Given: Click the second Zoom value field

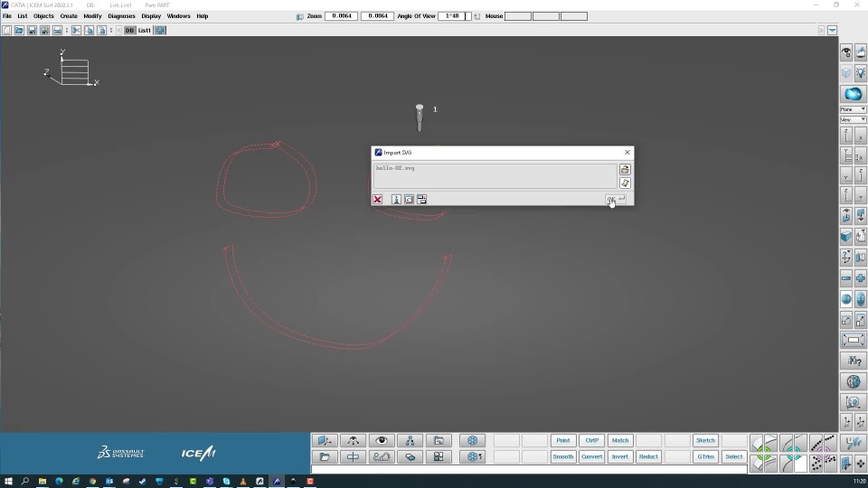Looking at the screenshot, I should tap(378, 16).
